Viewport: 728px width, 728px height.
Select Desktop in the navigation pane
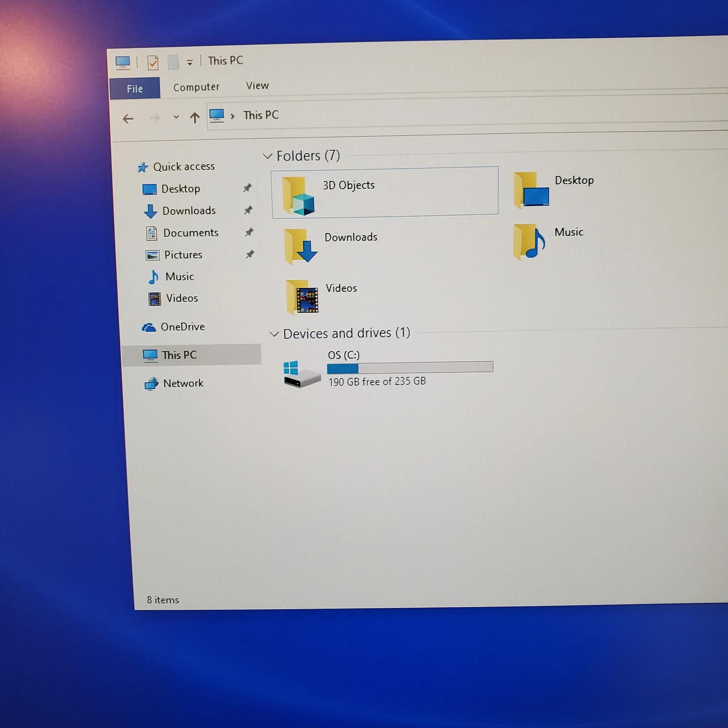[181, 189]
